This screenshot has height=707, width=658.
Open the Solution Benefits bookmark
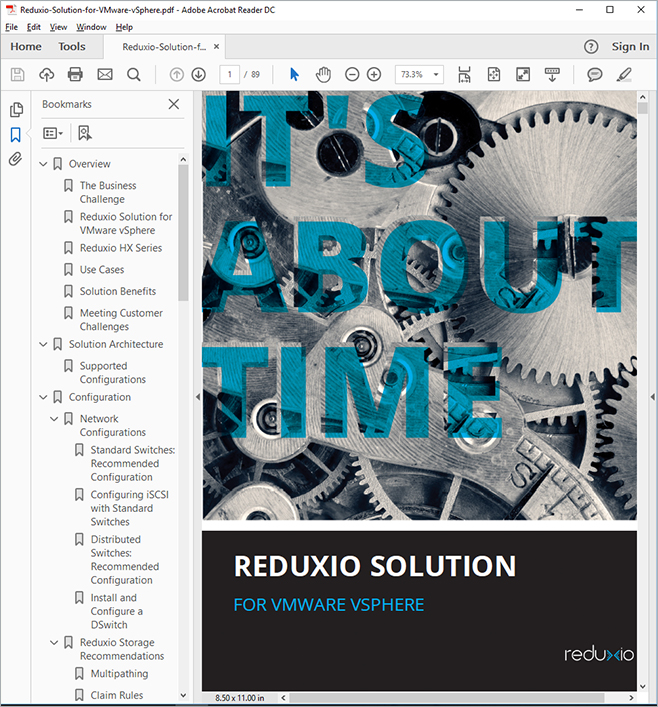118,291
